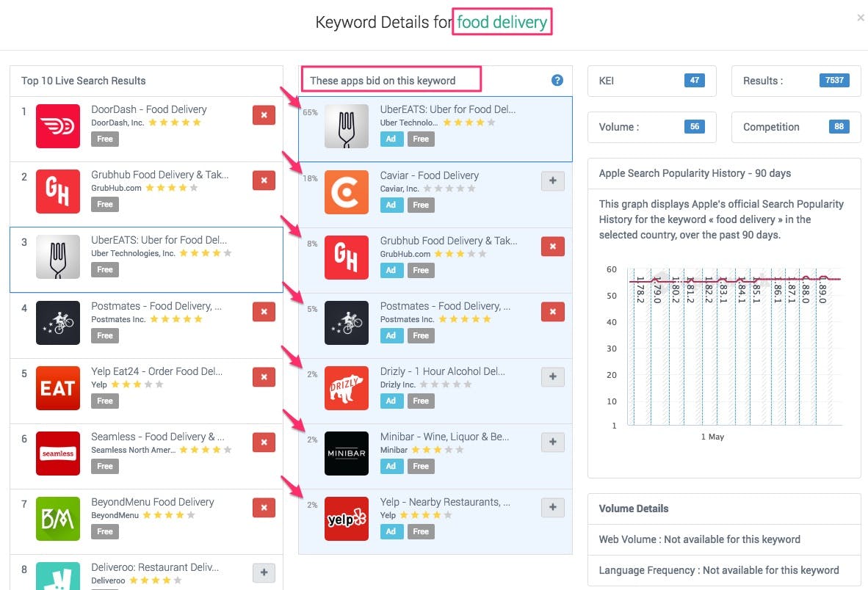
Task: Open DoorDash - Food Delivery app title
Action: coord(149,109)
